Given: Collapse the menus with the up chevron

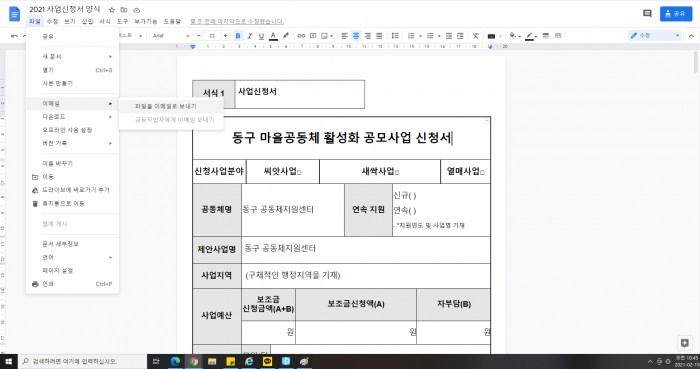Looking at the screenshot, I should point(691,36).
